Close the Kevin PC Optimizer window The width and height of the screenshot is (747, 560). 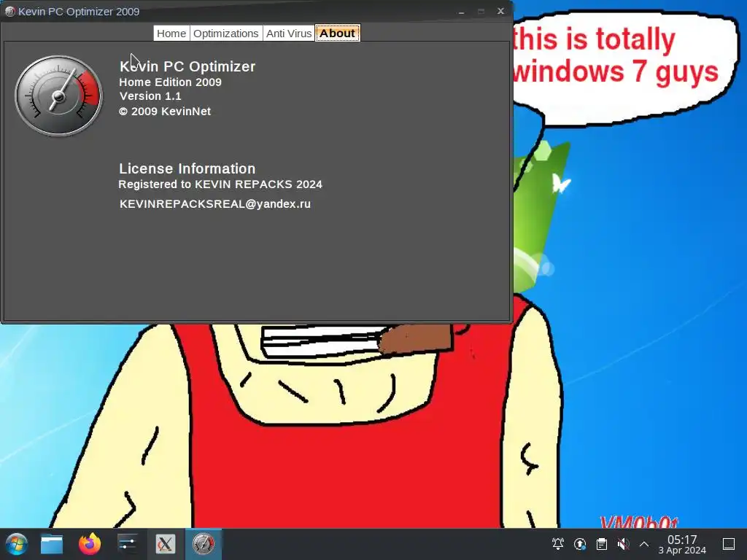coord(500,11)
